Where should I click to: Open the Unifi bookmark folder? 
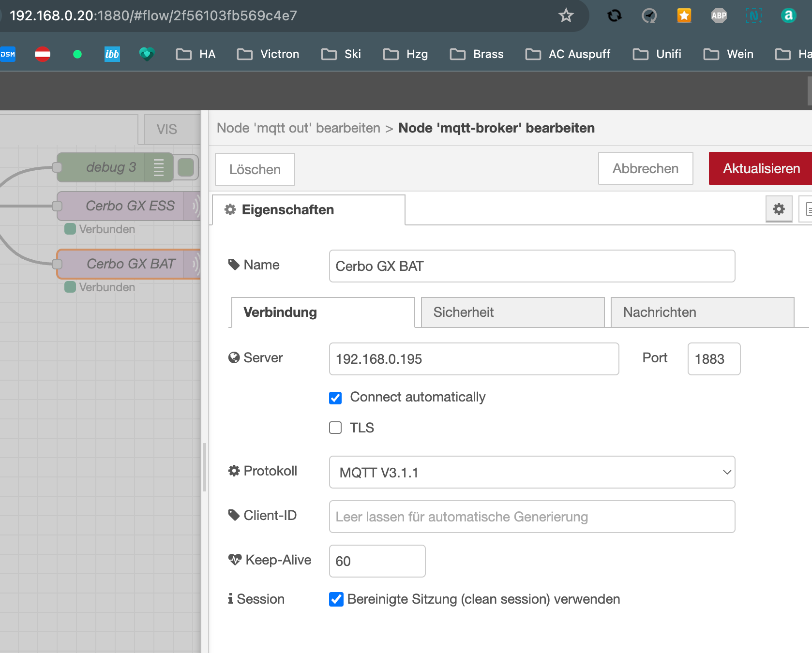(657, 54)
